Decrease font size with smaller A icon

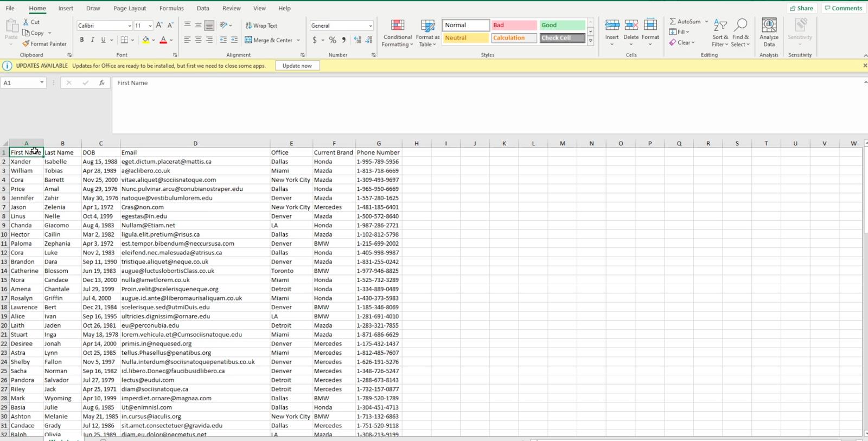(x=170, y=25)
